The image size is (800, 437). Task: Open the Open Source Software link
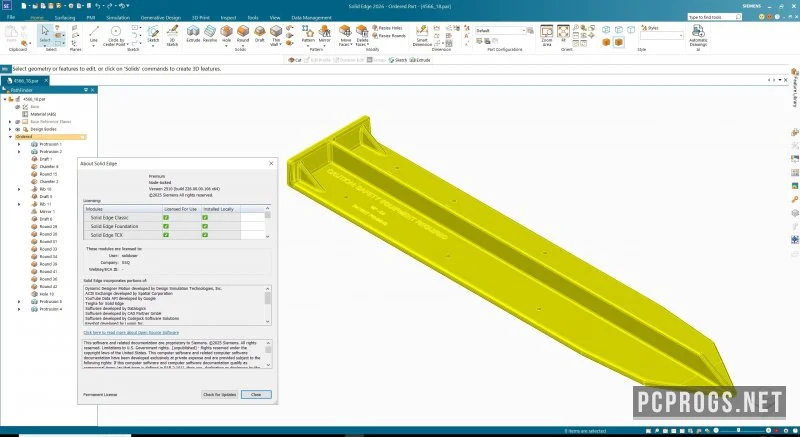click(131, 332)
